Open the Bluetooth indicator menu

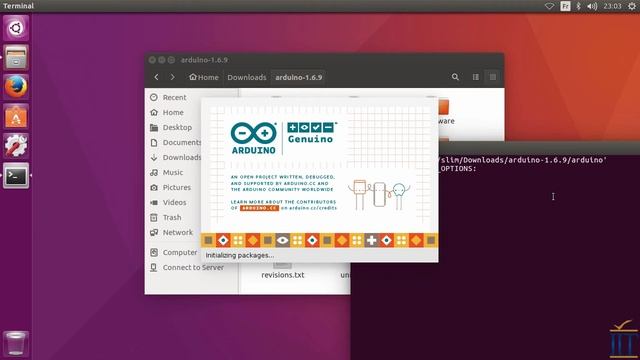pos(578,6)
